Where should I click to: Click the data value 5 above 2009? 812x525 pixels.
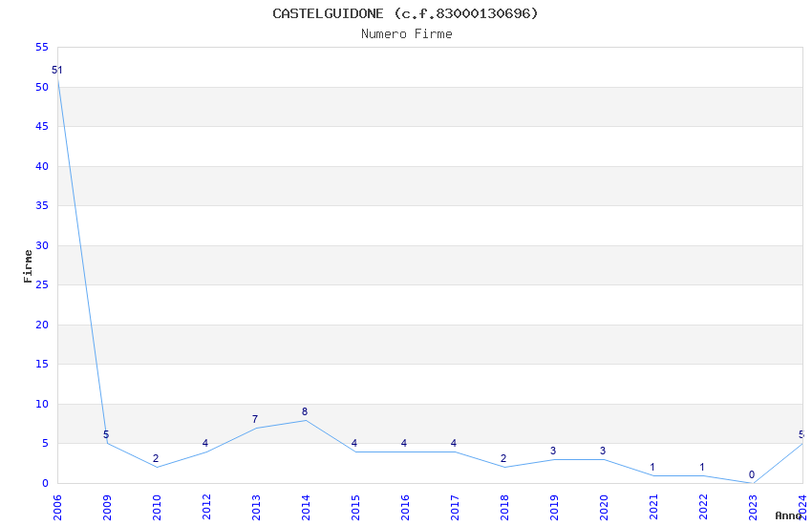tap(106, 434)
